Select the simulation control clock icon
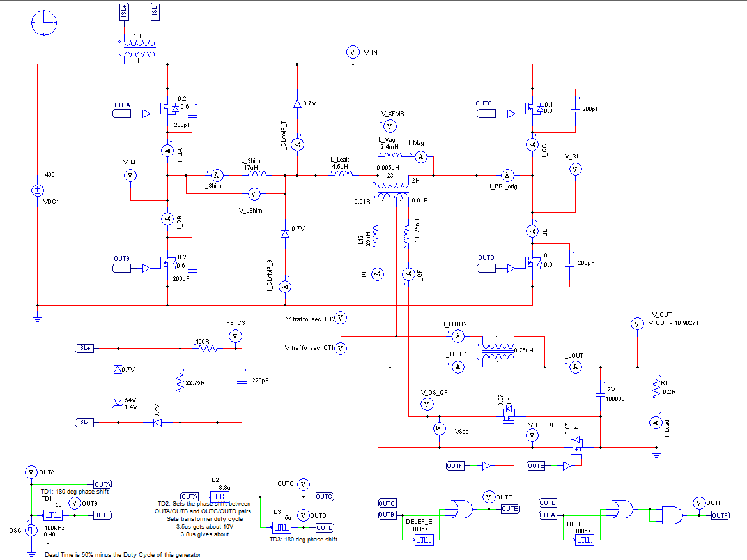Image resolution: width=747 pixels, height=560 pixels. tap(44, 22)
